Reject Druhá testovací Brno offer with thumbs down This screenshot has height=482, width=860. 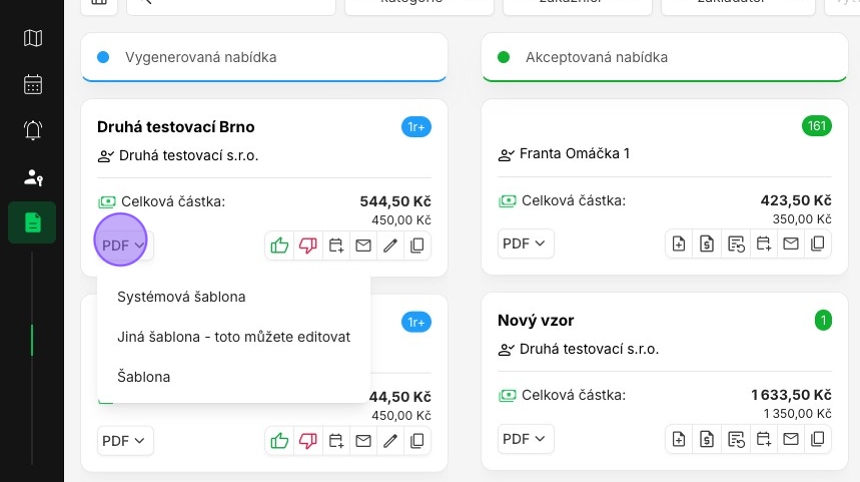click(308, 244)
